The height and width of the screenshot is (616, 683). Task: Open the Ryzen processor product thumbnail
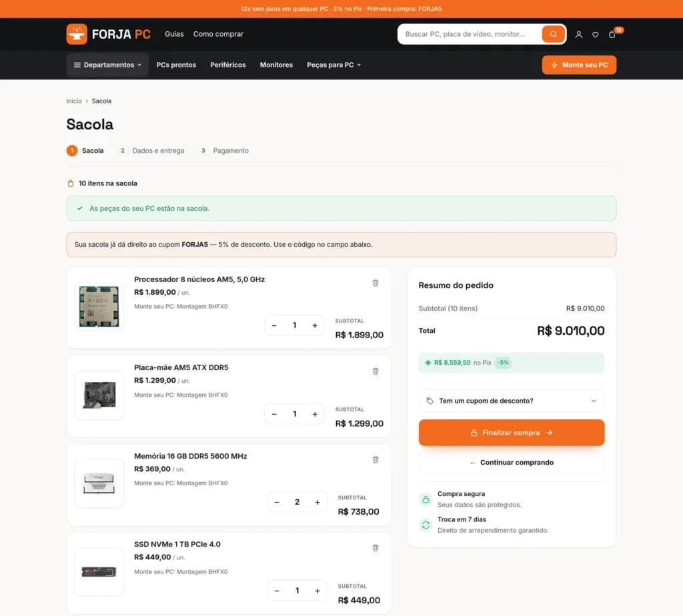[x=99, y=307]
